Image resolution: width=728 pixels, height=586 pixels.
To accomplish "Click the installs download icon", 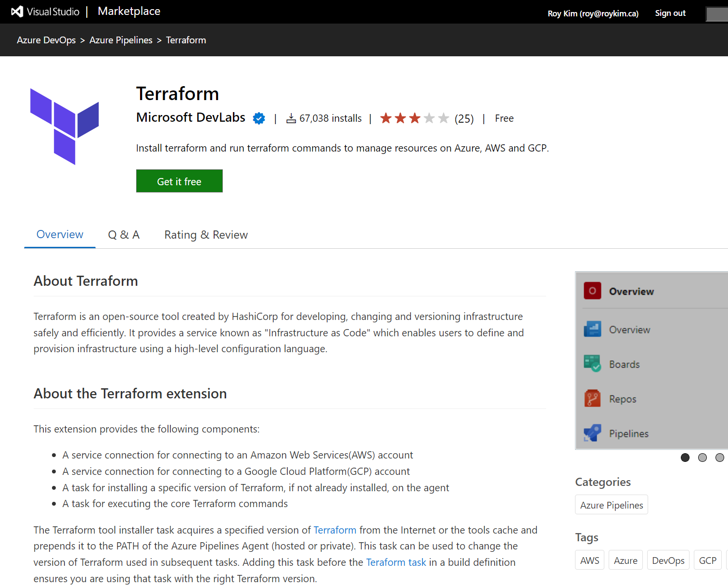I will click(291, 118).
